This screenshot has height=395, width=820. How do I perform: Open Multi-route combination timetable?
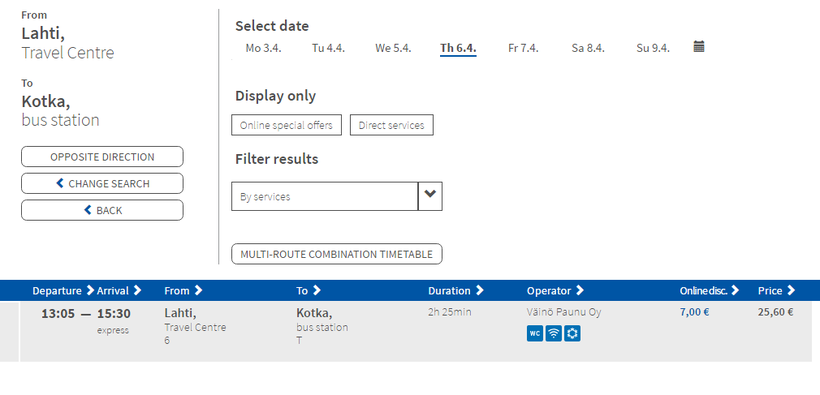[x=337, y=254]
